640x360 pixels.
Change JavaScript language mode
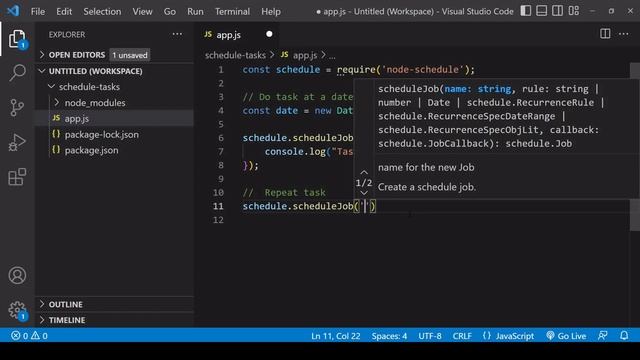508,336
